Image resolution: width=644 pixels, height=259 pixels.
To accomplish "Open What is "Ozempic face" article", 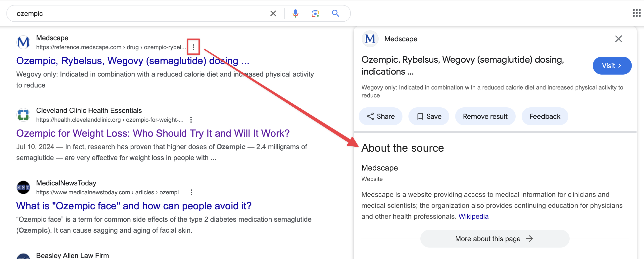I will (x=134, y=206).
